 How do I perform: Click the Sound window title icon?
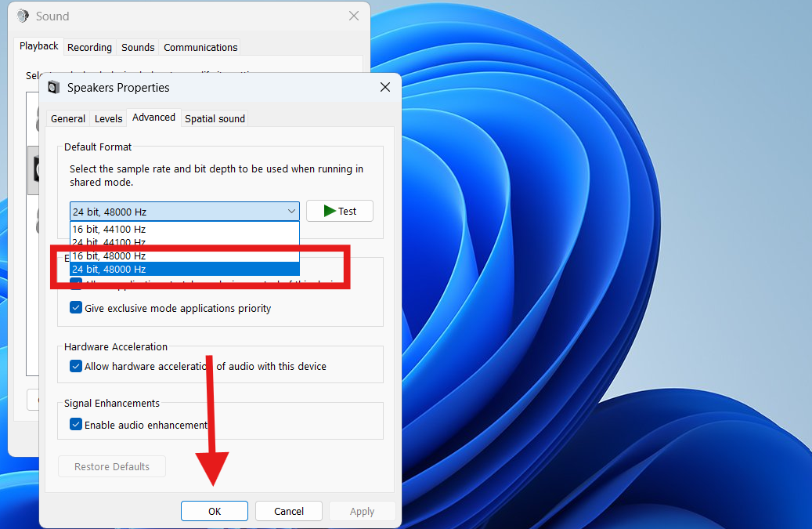point(23,16)
